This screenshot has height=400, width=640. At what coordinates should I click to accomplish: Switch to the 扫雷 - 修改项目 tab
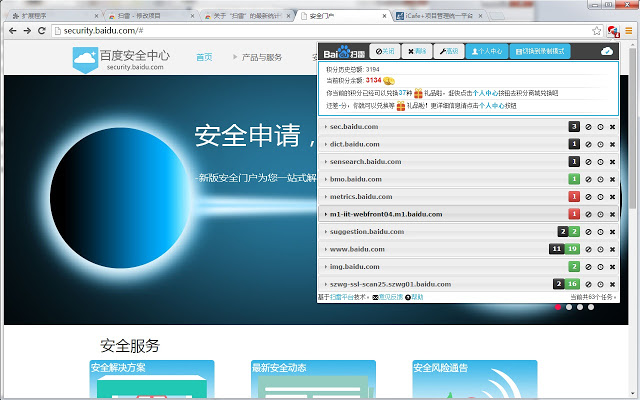pos(151,16)
